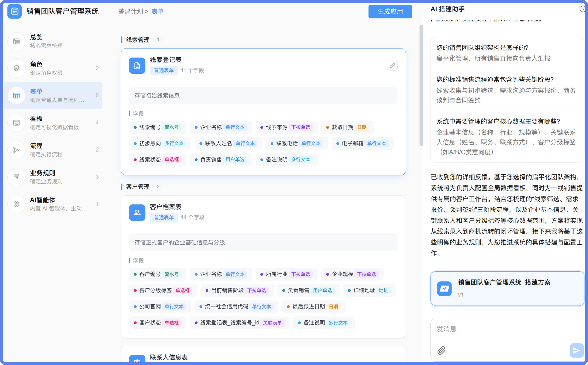Click the attachment paperclip icon in message box
Viewport: 588px width, 365px height.
[441, 350]
